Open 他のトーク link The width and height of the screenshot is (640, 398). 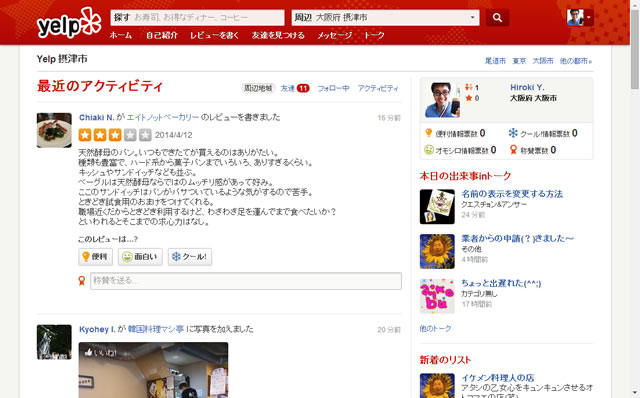436,329
